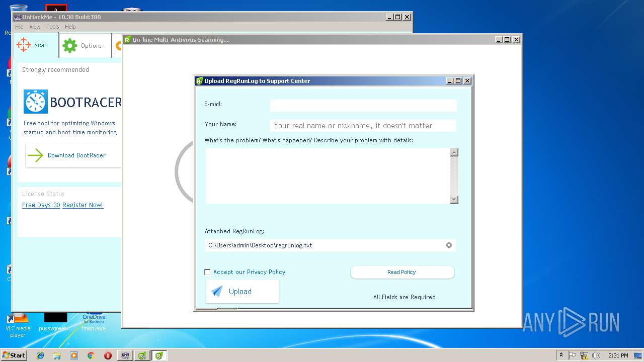Image resolution: width=644 pixels, height=362 pixels.
Task: Click the Free Days:30 link
Action: coord(41,205)
